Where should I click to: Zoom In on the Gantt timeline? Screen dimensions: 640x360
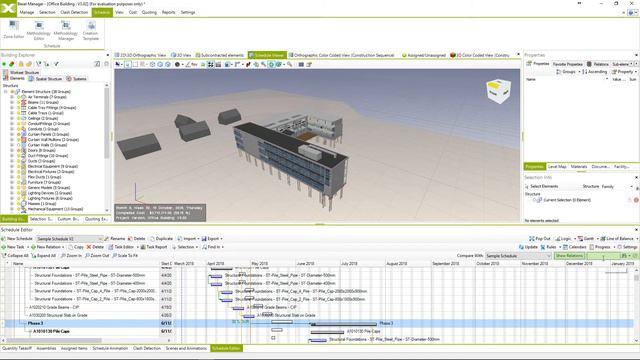coord(71,256)
